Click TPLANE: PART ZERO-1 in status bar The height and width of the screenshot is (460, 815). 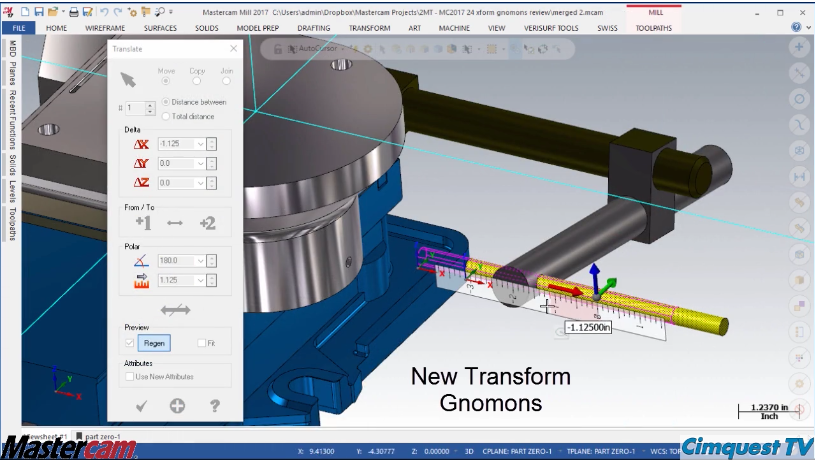(600, 451)
